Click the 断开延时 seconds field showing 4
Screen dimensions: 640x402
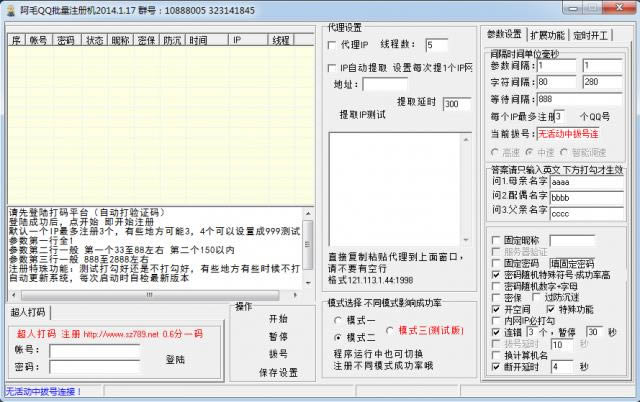tap(562, 367)
